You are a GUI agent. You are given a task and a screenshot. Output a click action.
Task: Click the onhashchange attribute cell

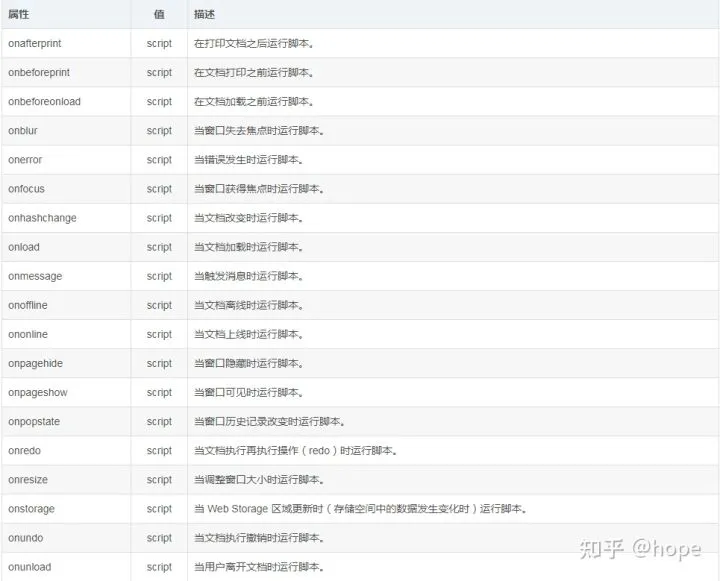tap(43, 218)
